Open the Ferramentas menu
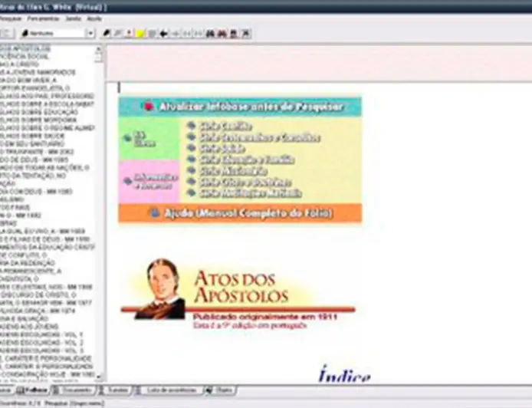532x408 pixels. click(x=41, y=17)
